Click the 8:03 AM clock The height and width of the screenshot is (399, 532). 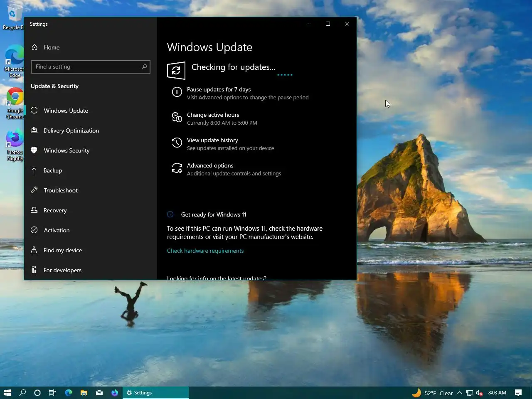(x=497, y=393)
